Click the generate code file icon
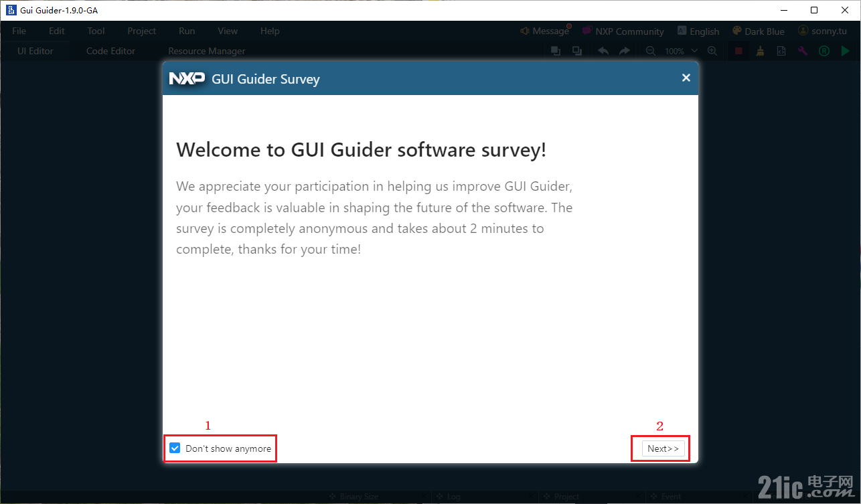 coord(781,51)
